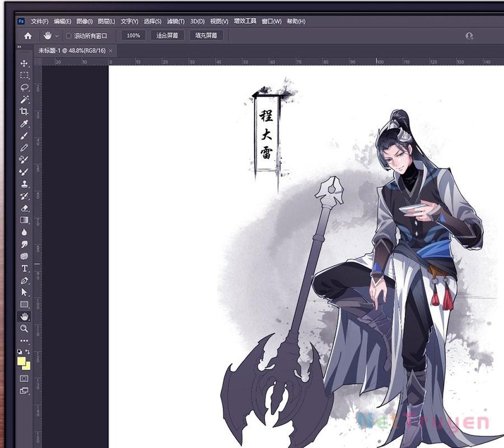Viewport: 504px width, 448px height.
Task: Expand the three-dots Edit Toolbar menu
Action: pyautogui.click(x=24, y=340)
